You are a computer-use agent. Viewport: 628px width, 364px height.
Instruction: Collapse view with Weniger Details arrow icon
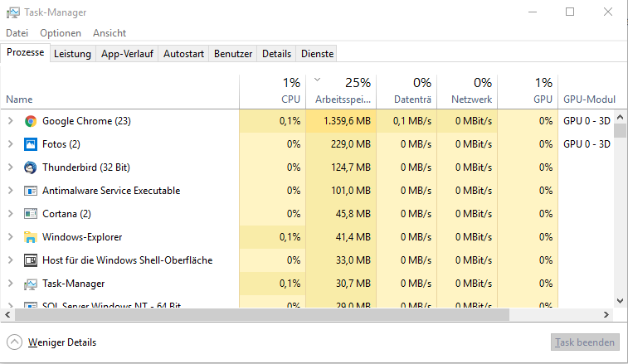tap(14, 342)
